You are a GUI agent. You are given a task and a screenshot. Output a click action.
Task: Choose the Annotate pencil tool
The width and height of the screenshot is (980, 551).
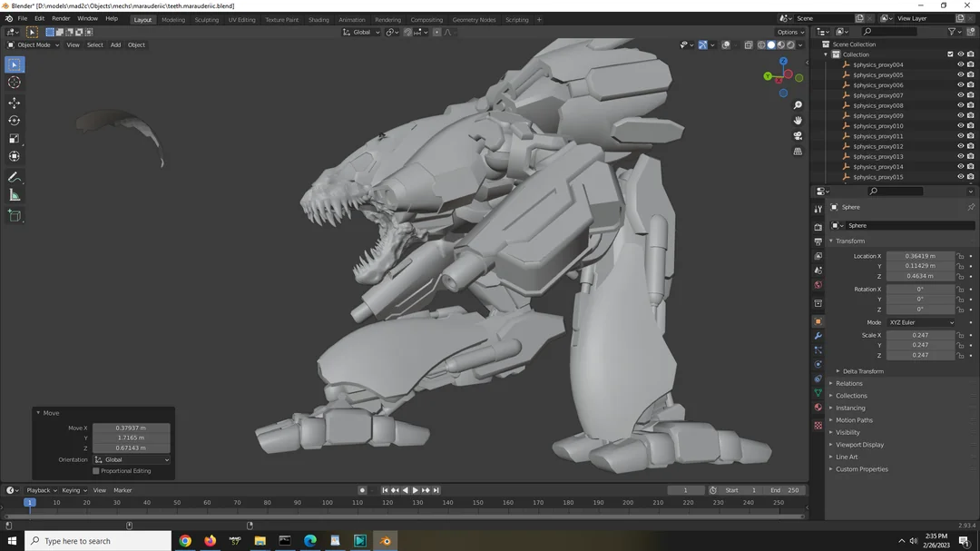coord(15,177)
